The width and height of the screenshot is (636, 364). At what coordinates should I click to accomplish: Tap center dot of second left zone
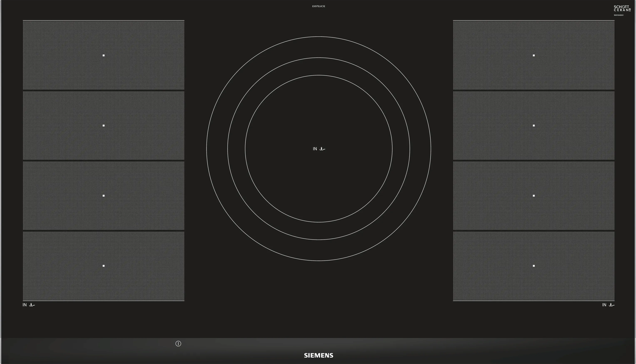click(104, 125)
